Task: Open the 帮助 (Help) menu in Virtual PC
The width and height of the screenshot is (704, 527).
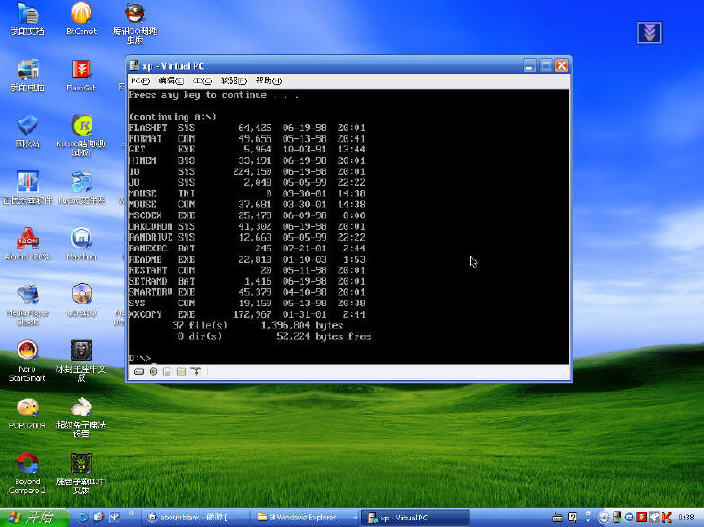Action: coord(268,81)
